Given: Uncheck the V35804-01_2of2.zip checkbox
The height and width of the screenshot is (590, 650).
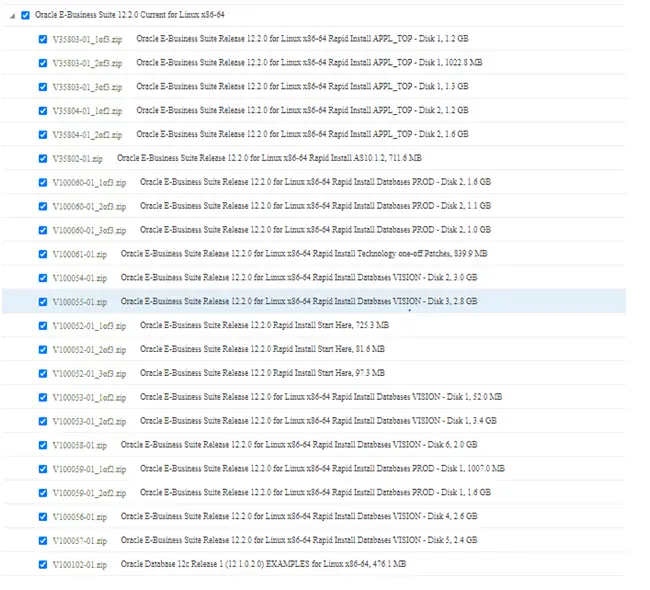Looking at the screenshot, I should pos(43,135).
